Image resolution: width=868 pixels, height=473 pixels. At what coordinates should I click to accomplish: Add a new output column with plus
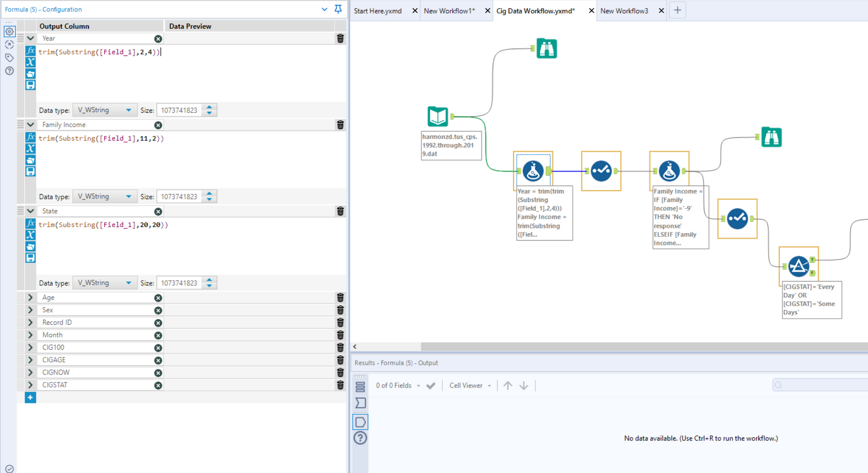[x=30, y=397]
